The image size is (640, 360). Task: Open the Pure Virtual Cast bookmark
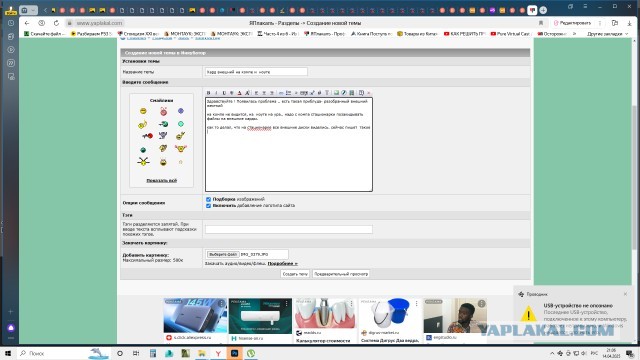(x=510, y=34)
